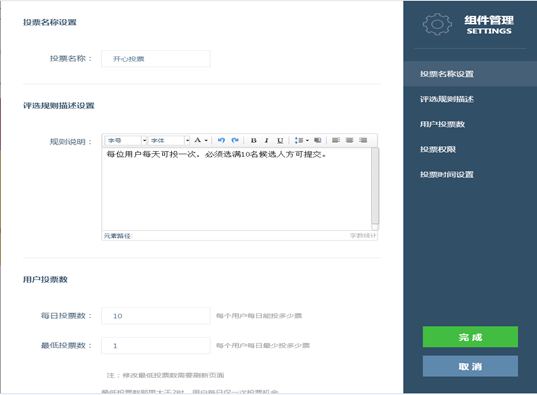
Task: Click hint text 每个用户每日最少投多少票
Action: (x=263, y=345)
